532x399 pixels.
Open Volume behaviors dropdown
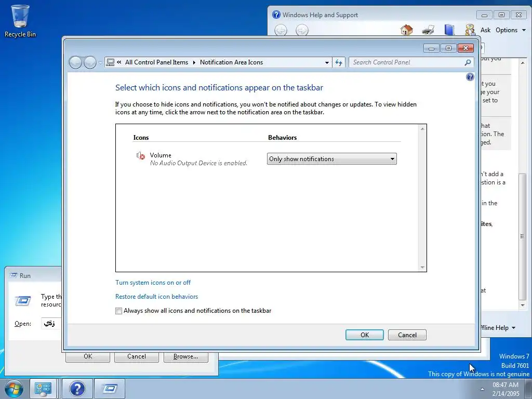pos(332,159)
